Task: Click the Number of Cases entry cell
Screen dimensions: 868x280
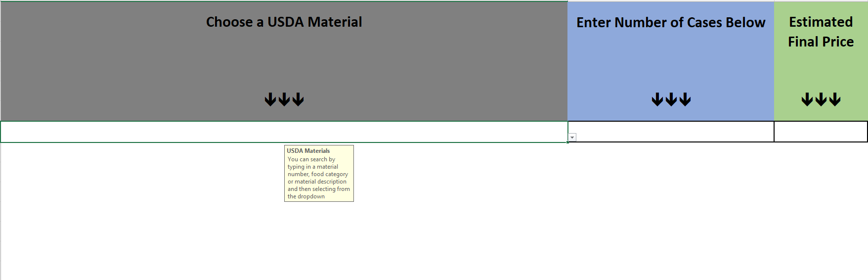Action: [671, 132]
